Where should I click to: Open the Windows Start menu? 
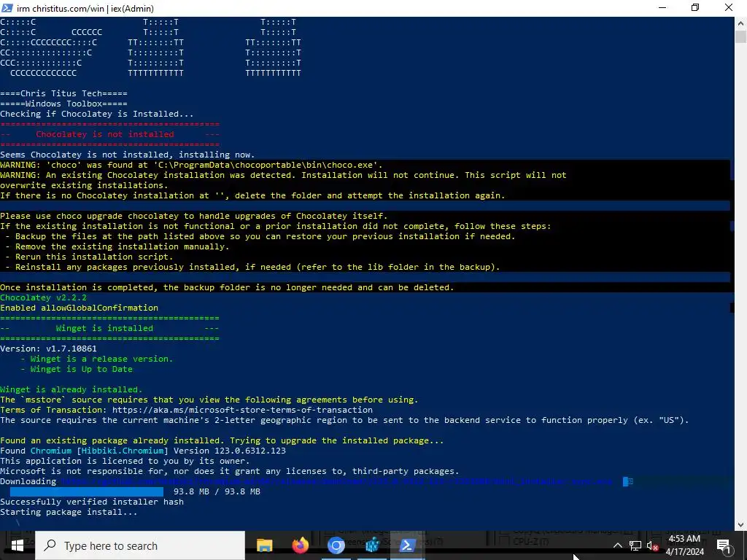(x=18, y=545)
